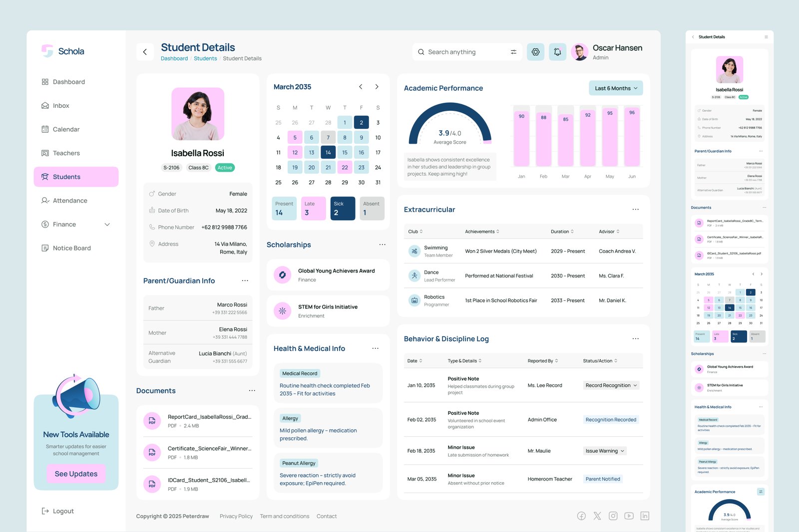799x532 pixels.
Task: Select the Inbox icon in the sidebar
Action: click(x=45, y=105)
